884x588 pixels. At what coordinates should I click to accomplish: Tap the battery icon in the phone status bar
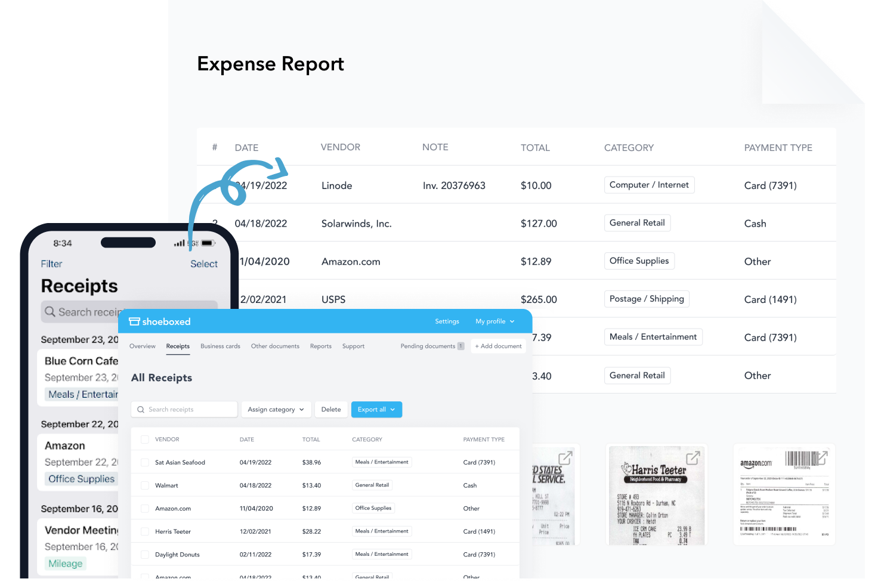(x=208, y=243)
